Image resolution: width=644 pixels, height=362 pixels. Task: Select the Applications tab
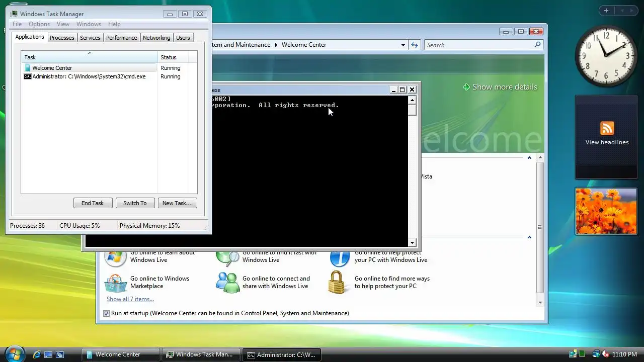point(30,37)
